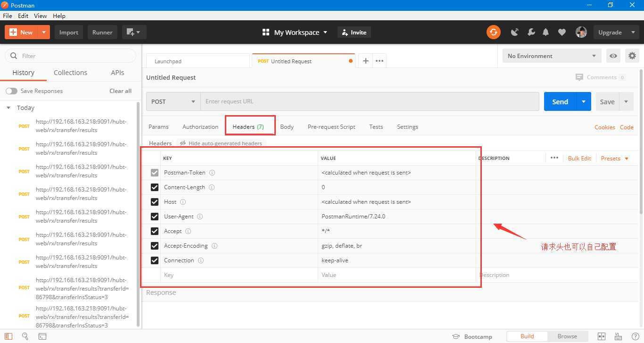Click the two-pane layout icon

(602, 336)
